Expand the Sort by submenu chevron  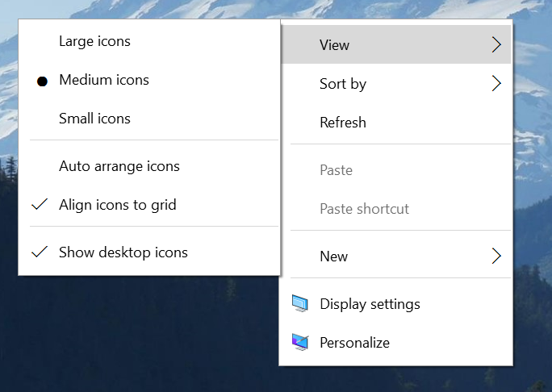[496, 84]
